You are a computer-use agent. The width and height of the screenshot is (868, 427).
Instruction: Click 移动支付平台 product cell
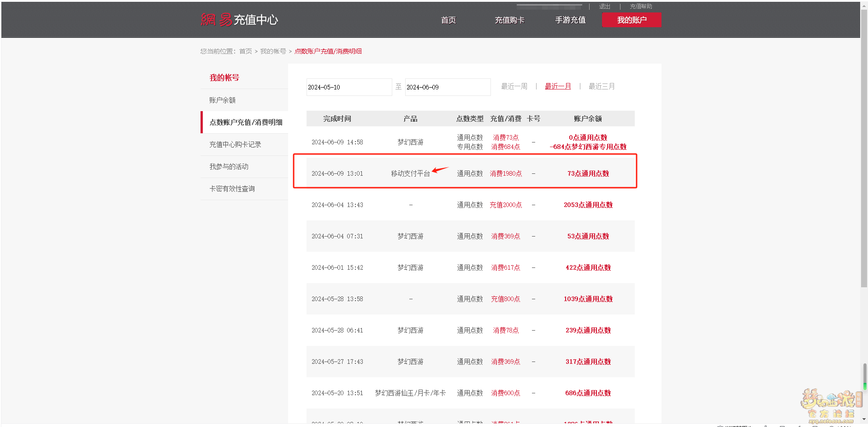tap(410, 173)
